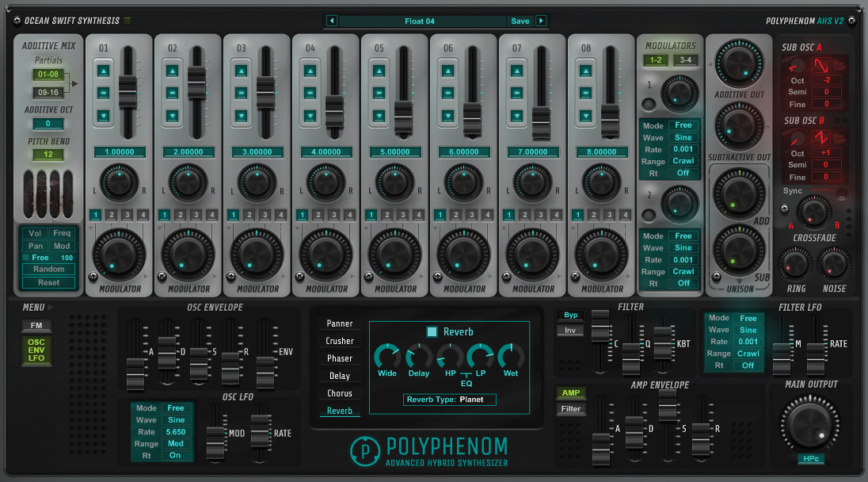Open Osc LFO Range Med dropdown

(x=176, y=444)
